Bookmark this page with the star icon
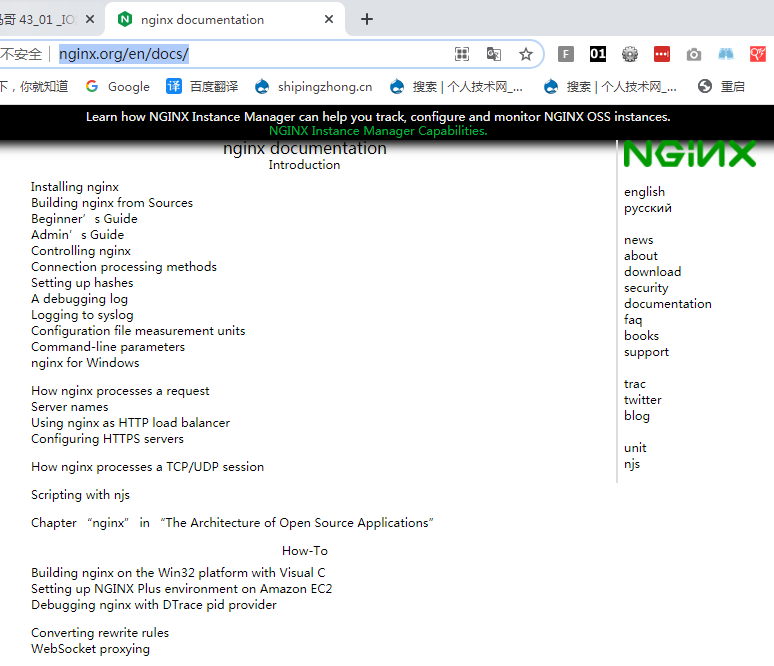774x666 pixels. click(526, 54)
